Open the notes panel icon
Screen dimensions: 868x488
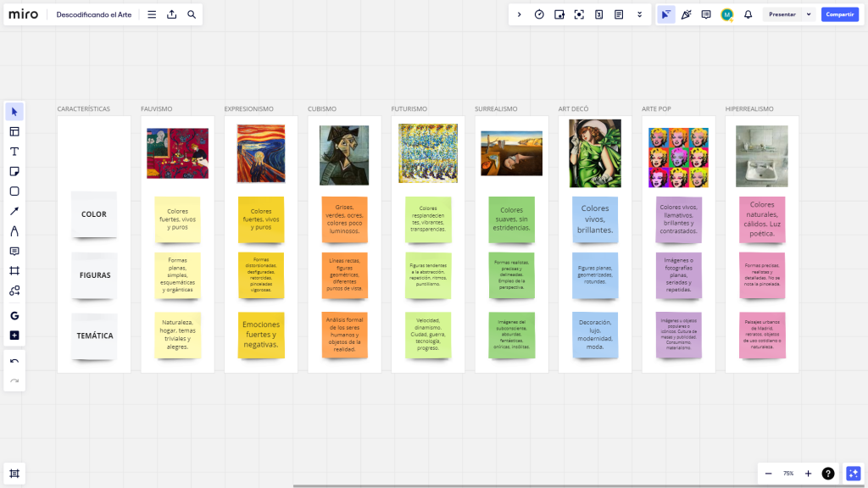pos(619,14)
